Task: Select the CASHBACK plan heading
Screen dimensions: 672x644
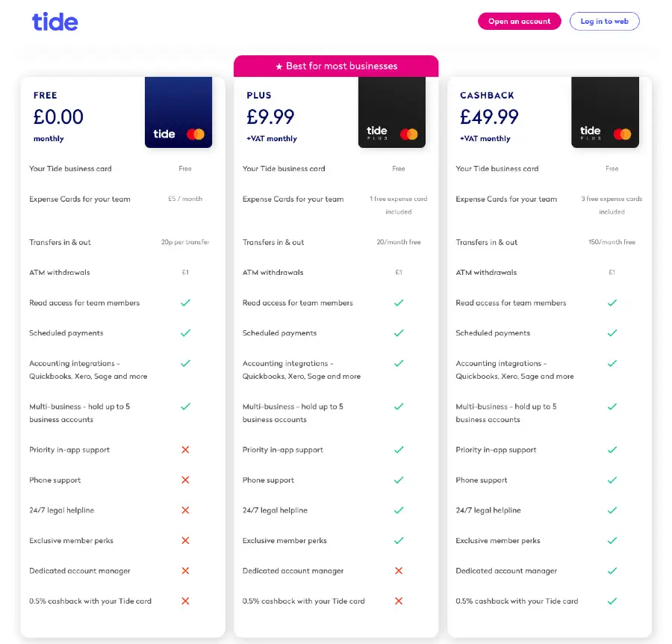Action: (x=487, y=95)
